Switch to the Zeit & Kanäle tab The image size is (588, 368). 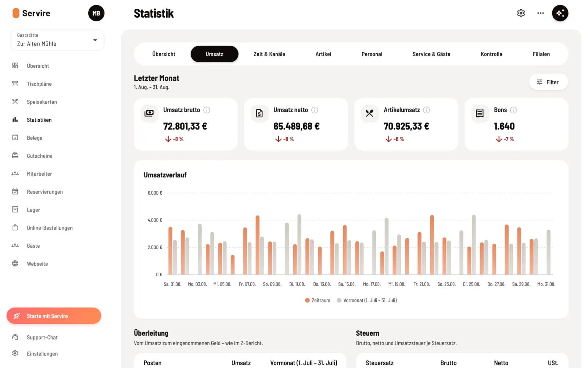tap(269, 54)
